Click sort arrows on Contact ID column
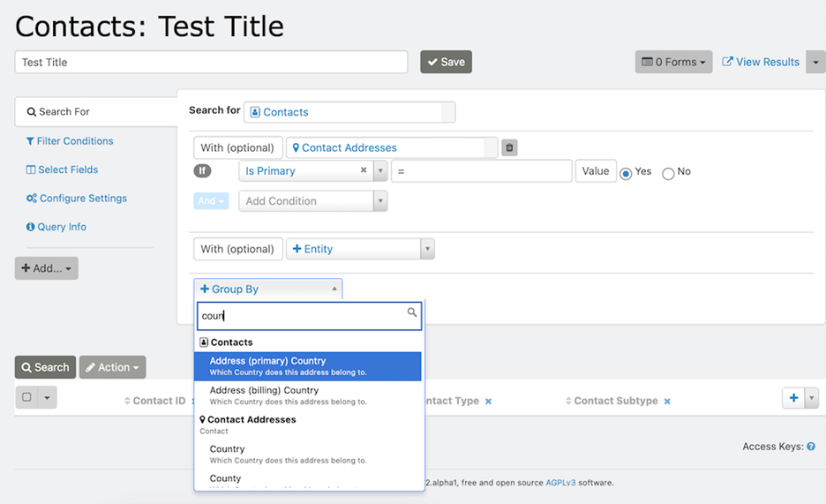This screenshot has height=504, width=826. tap(127, 402)
